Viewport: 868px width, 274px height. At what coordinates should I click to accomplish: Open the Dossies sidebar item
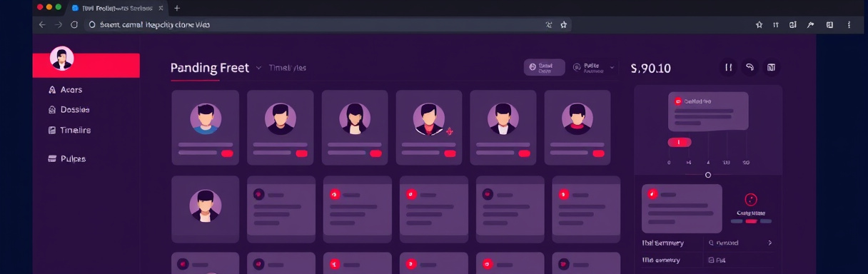coord(69,110)
